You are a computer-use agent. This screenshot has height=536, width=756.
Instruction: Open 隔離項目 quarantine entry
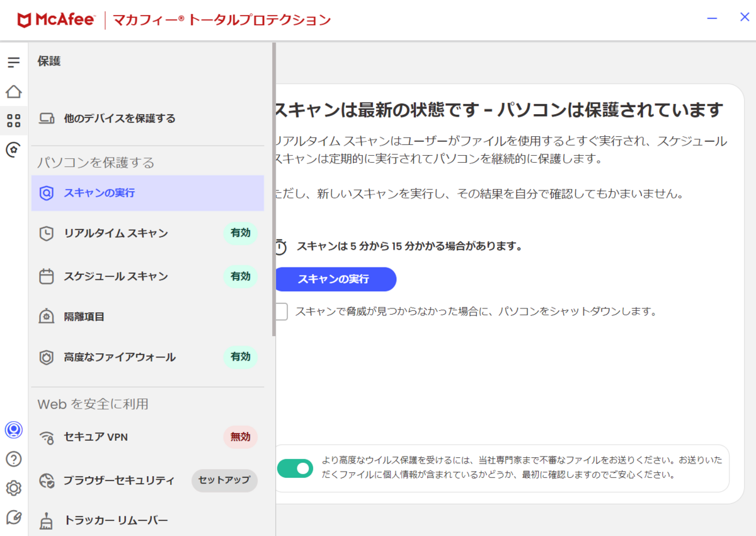point(147,317)
